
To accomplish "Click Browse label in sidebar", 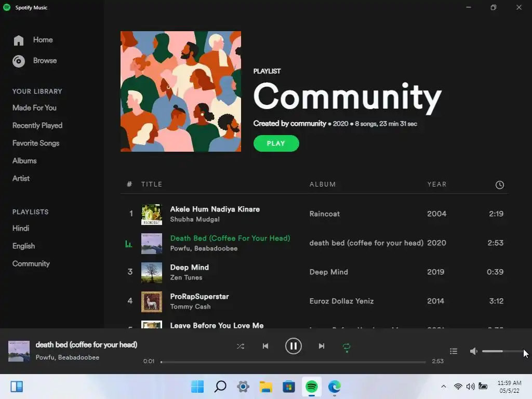I will coord(45,60).
